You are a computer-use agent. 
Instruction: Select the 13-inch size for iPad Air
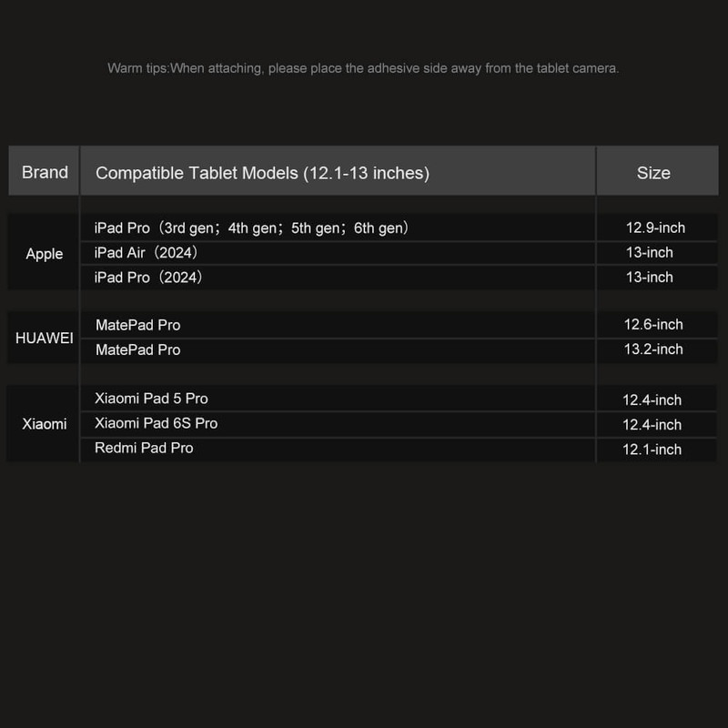pos(650,252)
